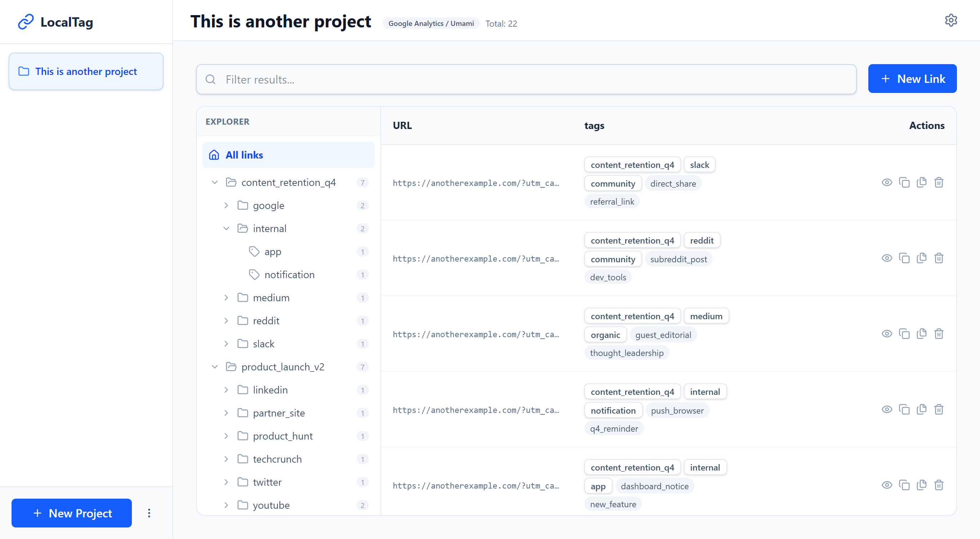980x539 pixels.
Task: Click the LocalTag link logo icon
Action: (26, 22)
